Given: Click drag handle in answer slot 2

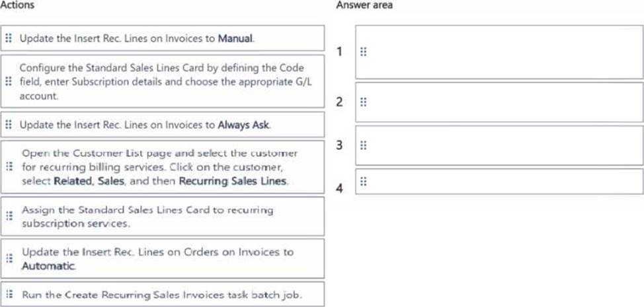Looking at the screenshot, I should tap(363, 102).
